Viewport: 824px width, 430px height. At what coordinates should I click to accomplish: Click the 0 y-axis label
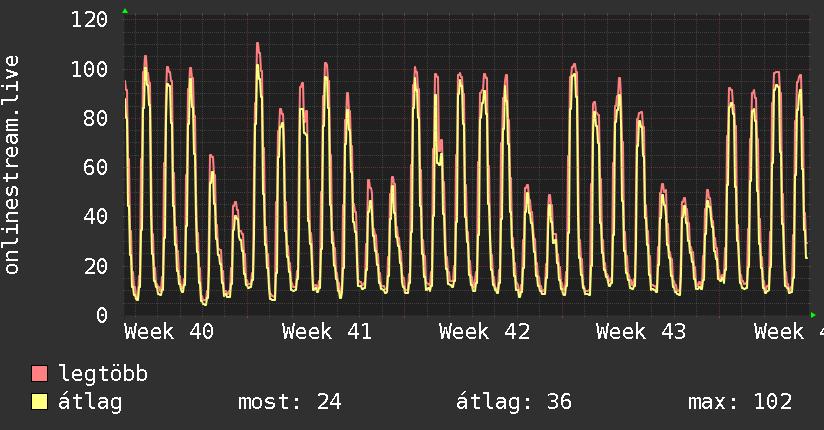102,315
